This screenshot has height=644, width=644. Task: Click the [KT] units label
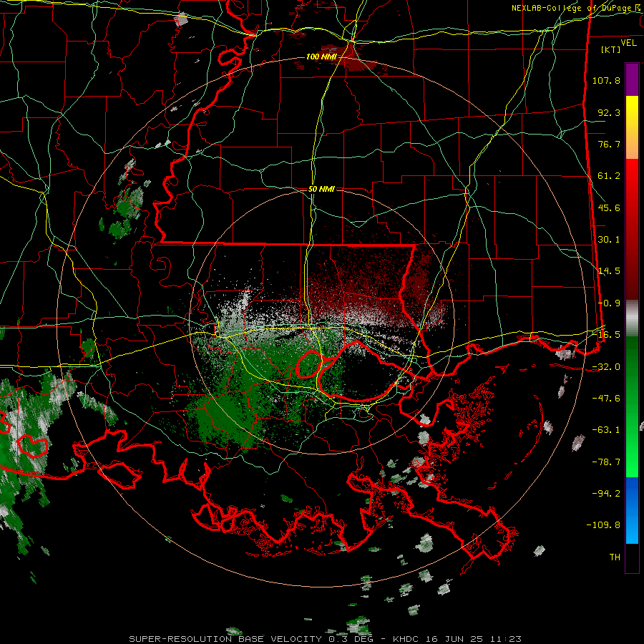tap(610, 49)
